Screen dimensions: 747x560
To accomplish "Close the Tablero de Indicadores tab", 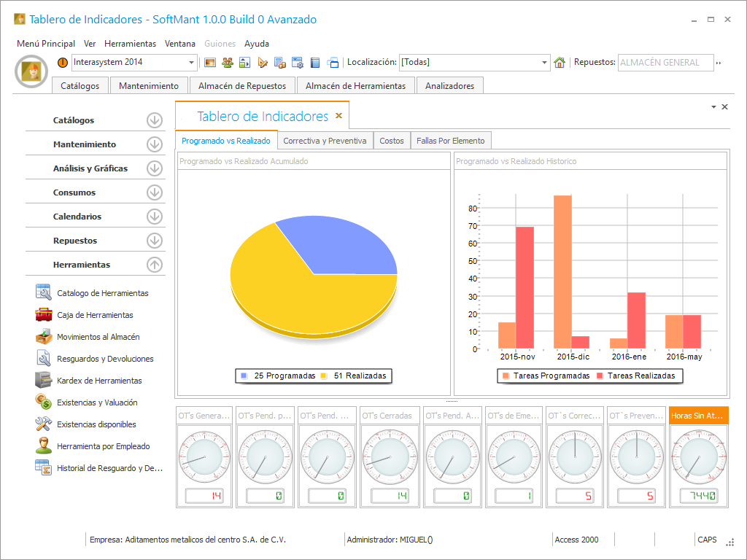I will pos(338,116).
